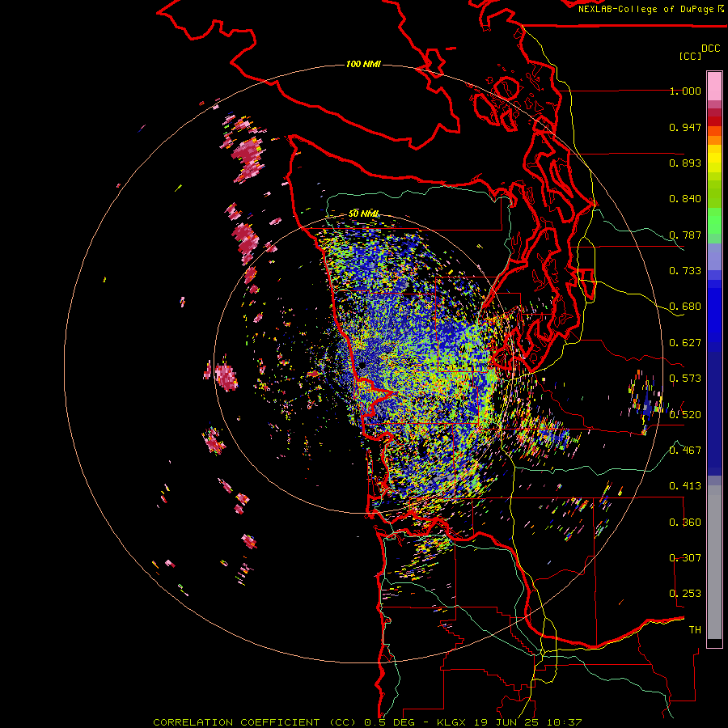Viewport: 728px width, 728px height.
Task: Click the NEXLAB-College of DuPage credit text
Action: pyautogui.click(x=647, y=9)
